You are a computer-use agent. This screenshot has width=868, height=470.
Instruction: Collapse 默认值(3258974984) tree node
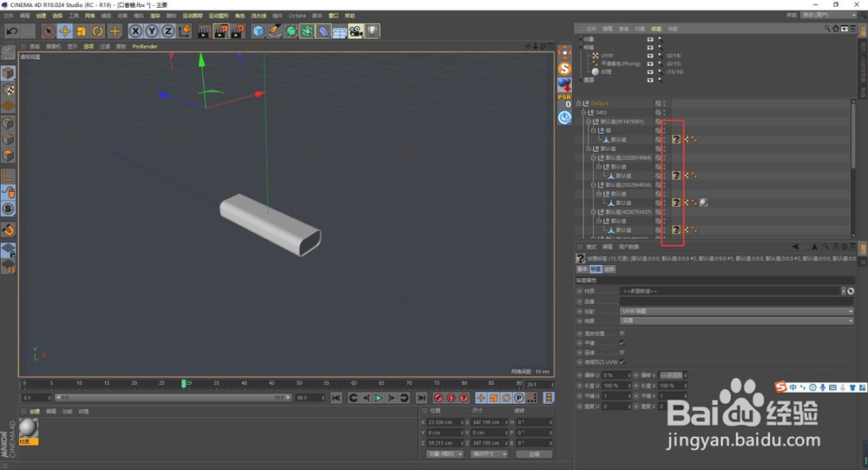point(594,157)
